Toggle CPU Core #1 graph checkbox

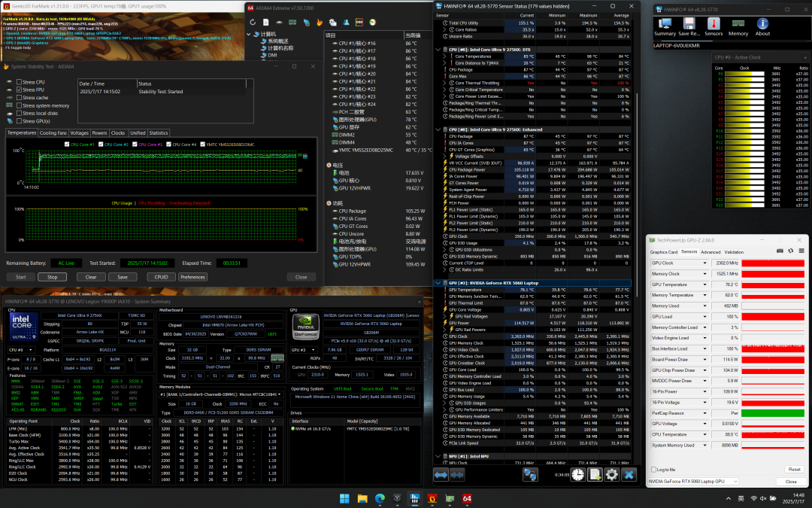tap(67, 144)
